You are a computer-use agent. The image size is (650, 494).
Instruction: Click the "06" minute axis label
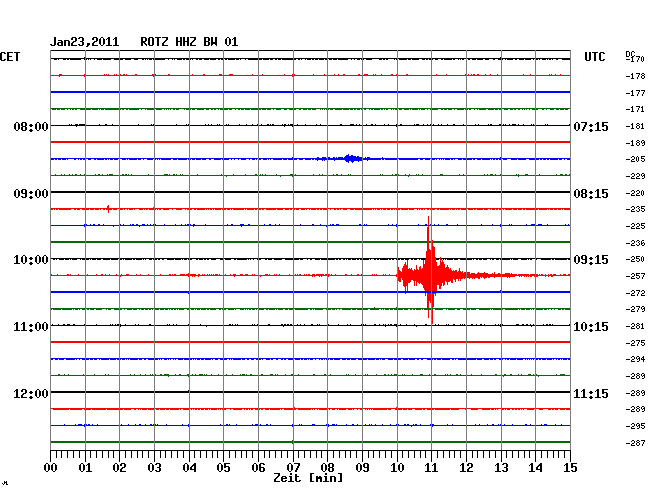(258, 468)
